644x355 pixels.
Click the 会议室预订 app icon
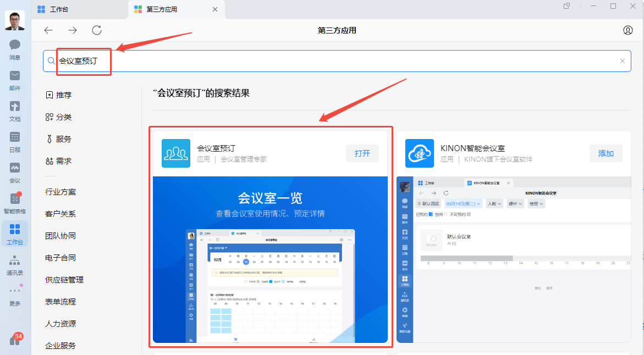point(176,153)
